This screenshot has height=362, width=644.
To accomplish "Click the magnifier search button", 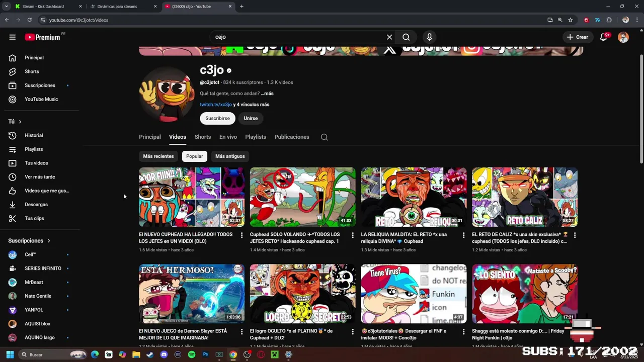I will [x=406, y=37].
